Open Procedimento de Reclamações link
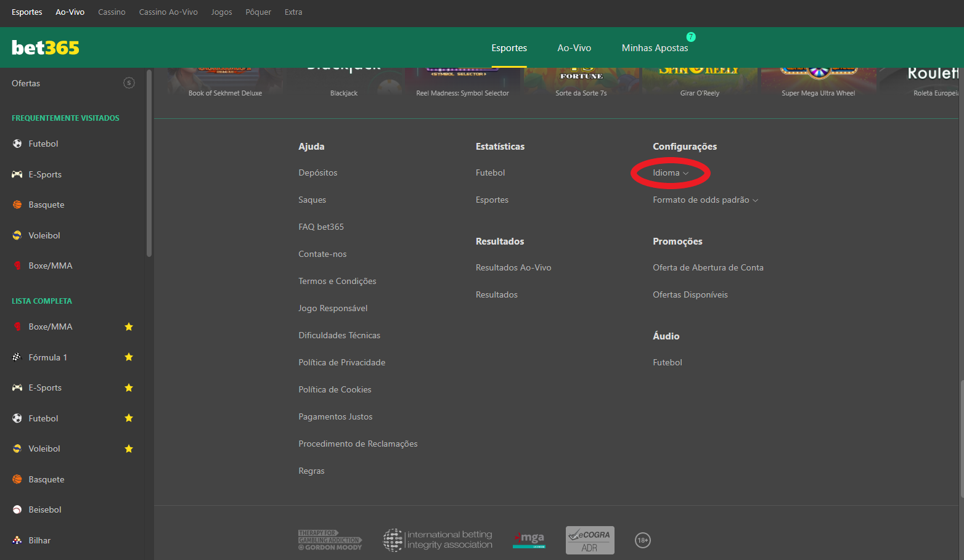The height and width of the screenshot is (560, 964). [358, 444]
